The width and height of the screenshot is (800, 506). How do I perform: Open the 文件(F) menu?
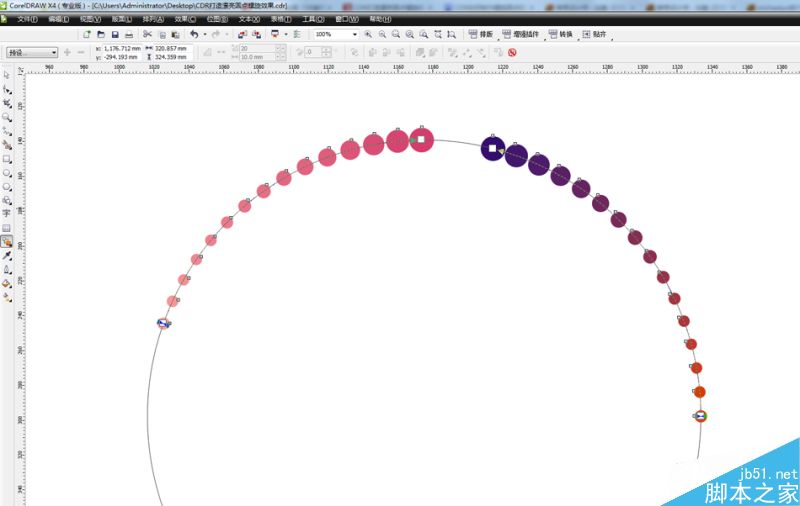(27, 19)
